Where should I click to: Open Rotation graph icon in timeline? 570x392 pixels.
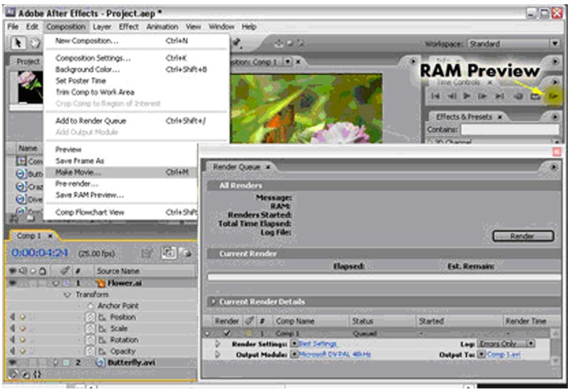[102, 340]
